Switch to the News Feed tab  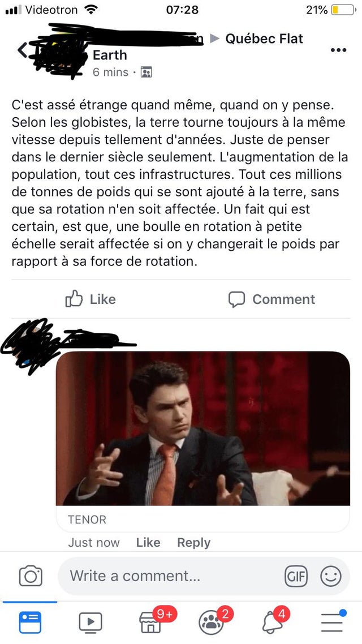click(30, 622)
